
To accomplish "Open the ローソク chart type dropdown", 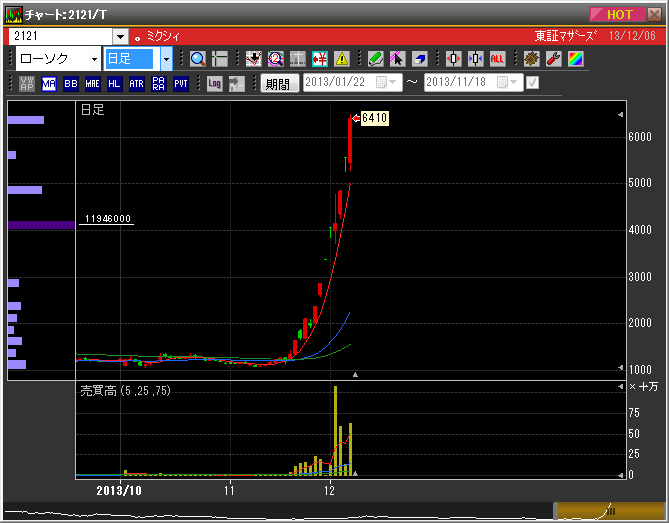I will (x=94, y=59).
